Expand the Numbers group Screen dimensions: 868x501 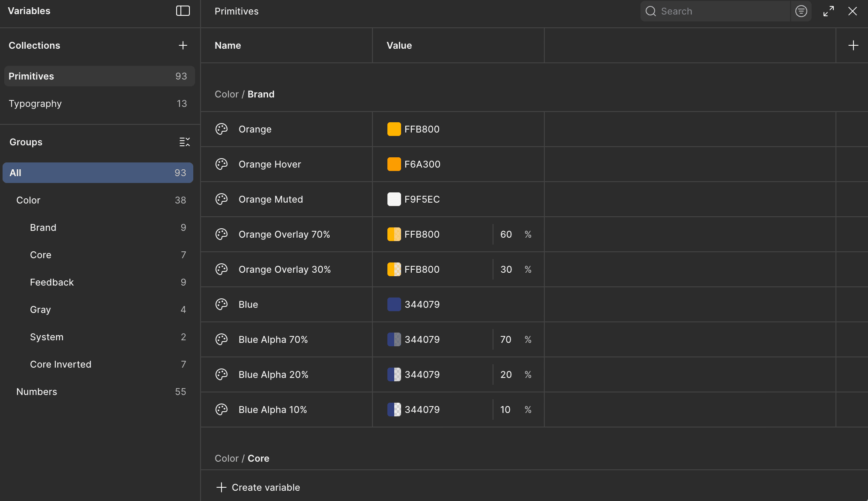pyautogui.click(x=37, y=392)
